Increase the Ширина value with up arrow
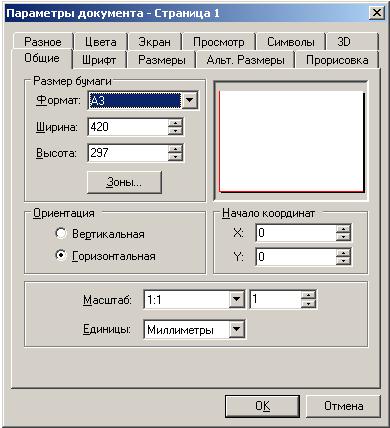This screenshot has height=428, width=390. tap(175, 123)
